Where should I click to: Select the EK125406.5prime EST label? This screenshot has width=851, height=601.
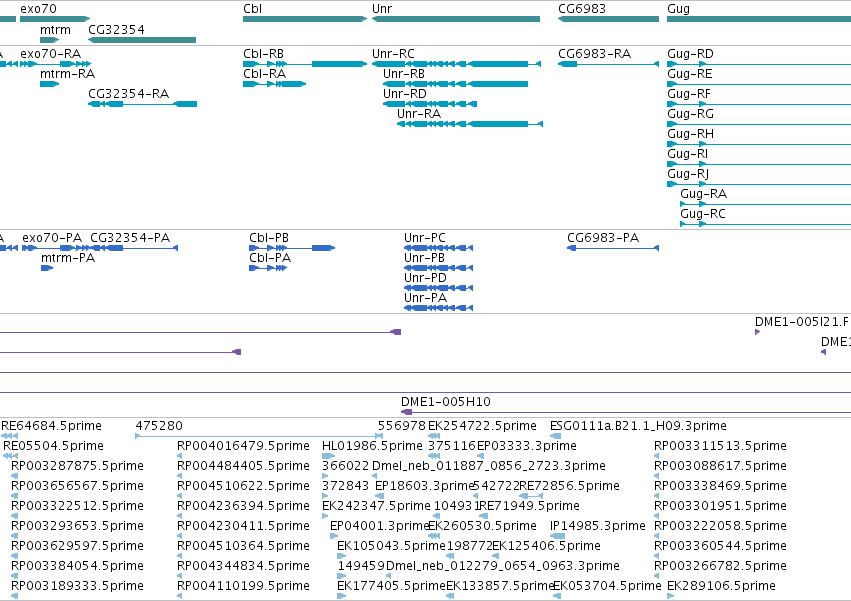pyautogui.click(x=546, y=546)
